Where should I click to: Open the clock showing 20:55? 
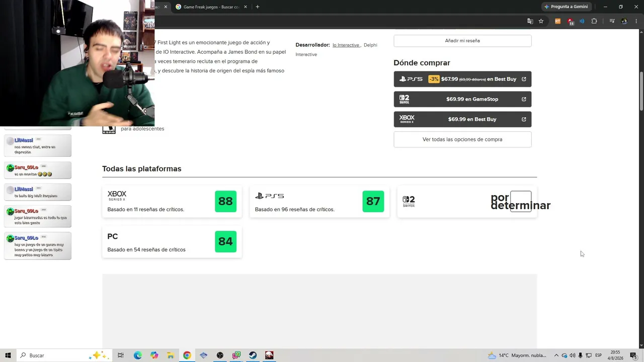(x=615, y=355)
